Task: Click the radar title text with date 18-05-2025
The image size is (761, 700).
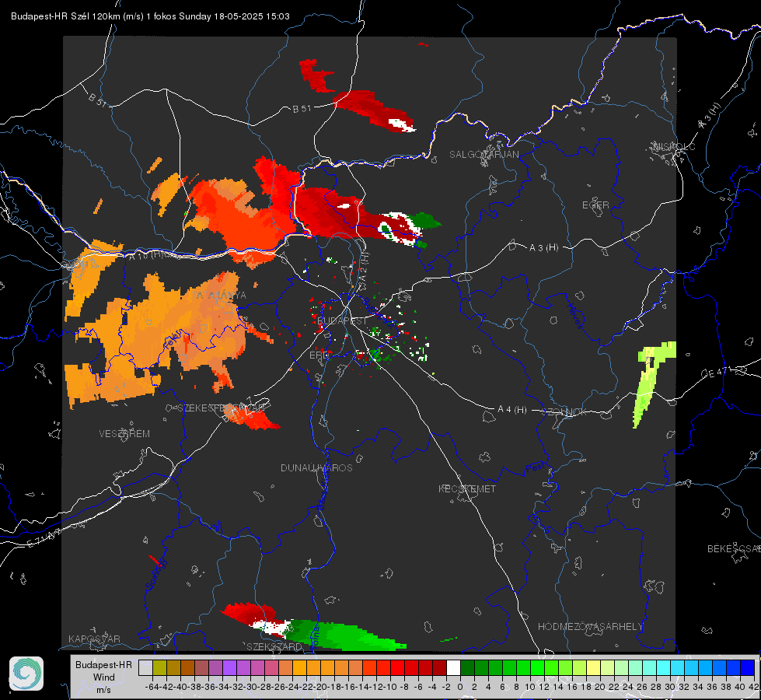Action: 151,16
